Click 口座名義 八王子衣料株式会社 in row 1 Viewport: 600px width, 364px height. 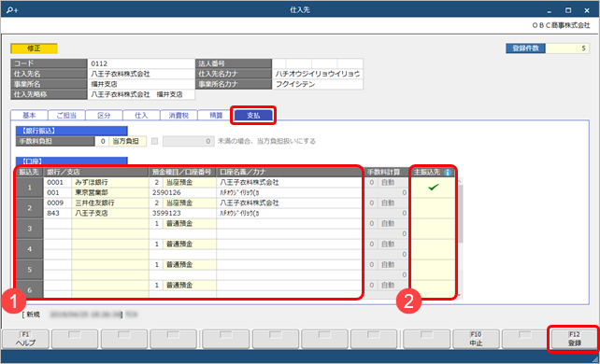tap(290, 183)
